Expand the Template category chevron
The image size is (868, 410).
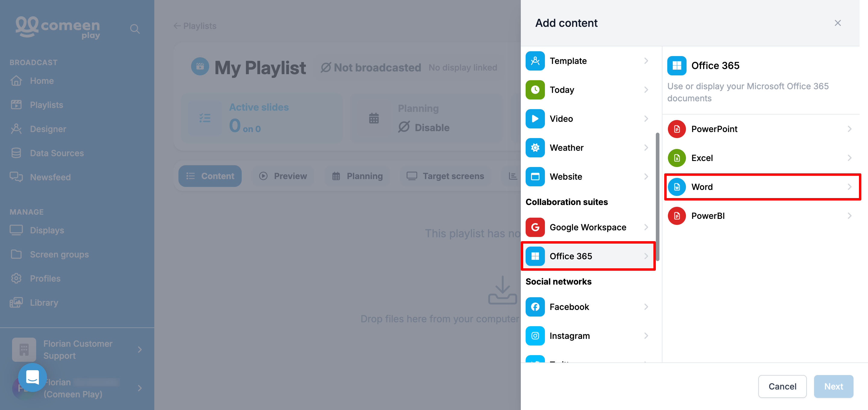[x=646, y=61]
